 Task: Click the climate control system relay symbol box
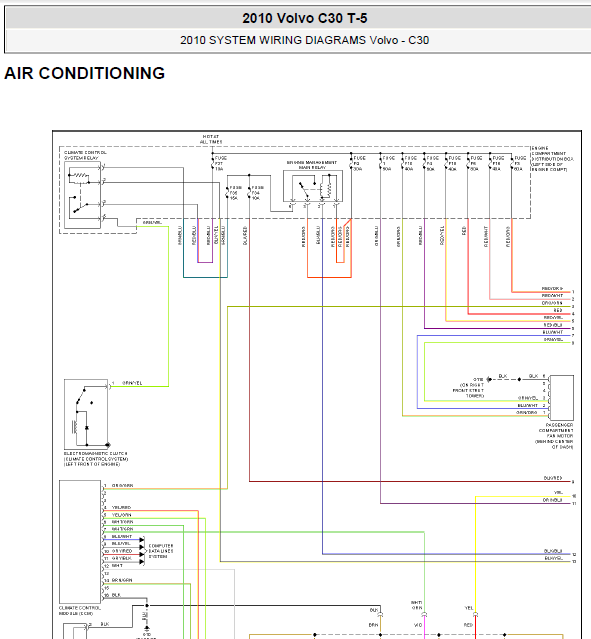tap(82, 195)
